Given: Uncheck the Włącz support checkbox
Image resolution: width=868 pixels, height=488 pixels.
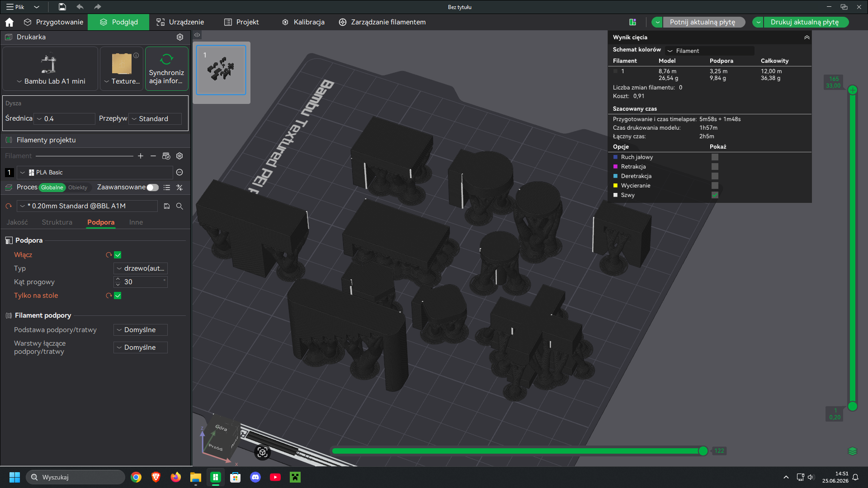Looking at the screenshot, I should [118, 255].
